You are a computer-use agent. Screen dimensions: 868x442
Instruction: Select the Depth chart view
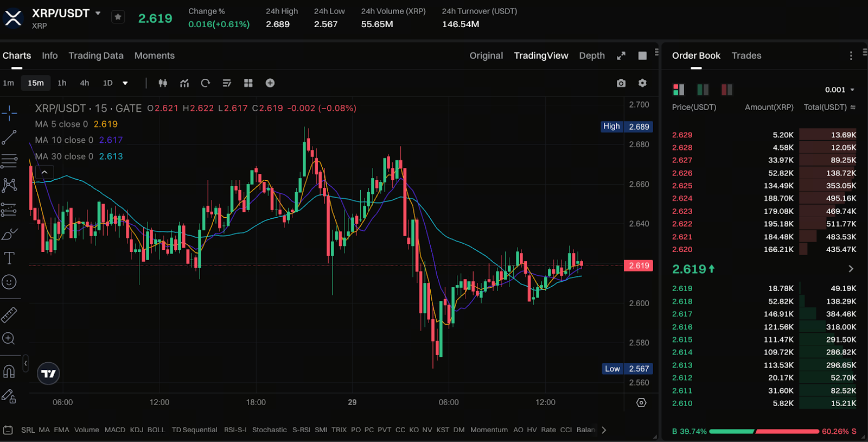click(592, 55)
